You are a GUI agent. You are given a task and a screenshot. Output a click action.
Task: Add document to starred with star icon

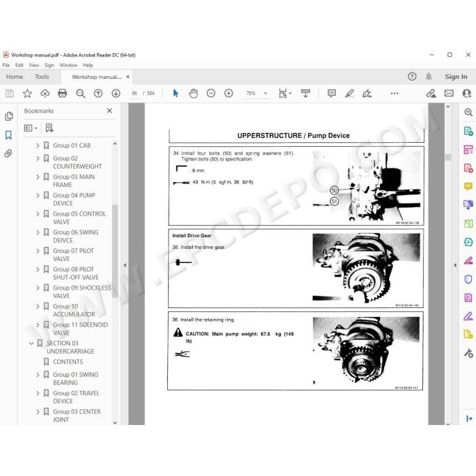[x=27, y=93]
